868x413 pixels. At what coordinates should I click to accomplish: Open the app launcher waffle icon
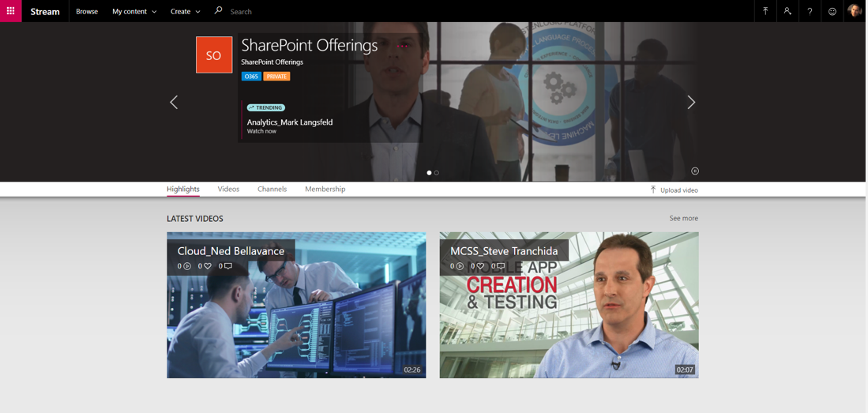pyautogui.click(x=10, y=11)
